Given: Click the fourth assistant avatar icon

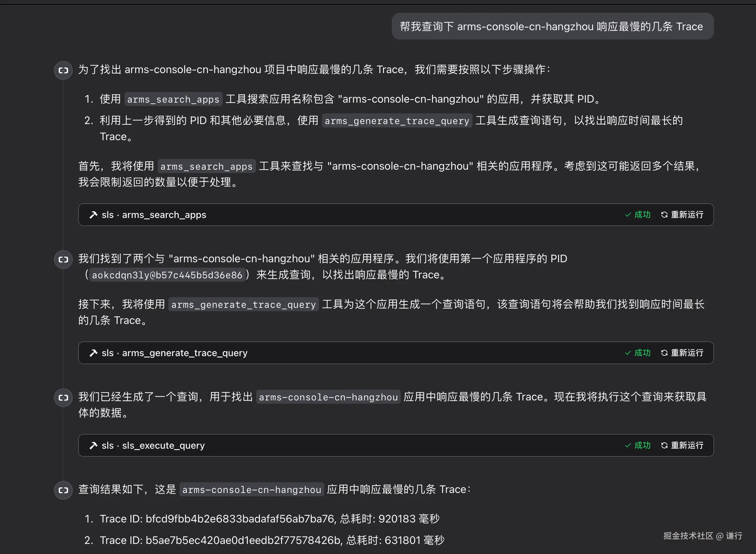Looking at the screenshot, I should click(63, 490).
